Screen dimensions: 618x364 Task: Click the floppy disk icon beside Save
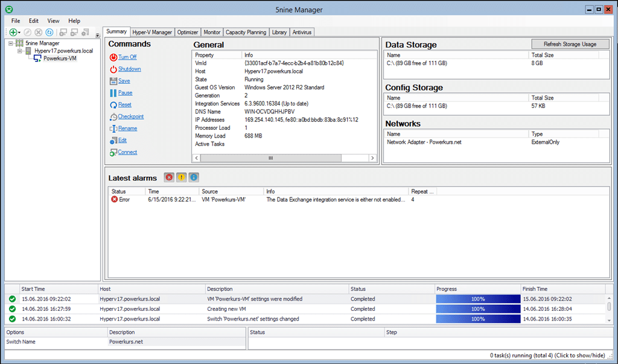point(113,81)
